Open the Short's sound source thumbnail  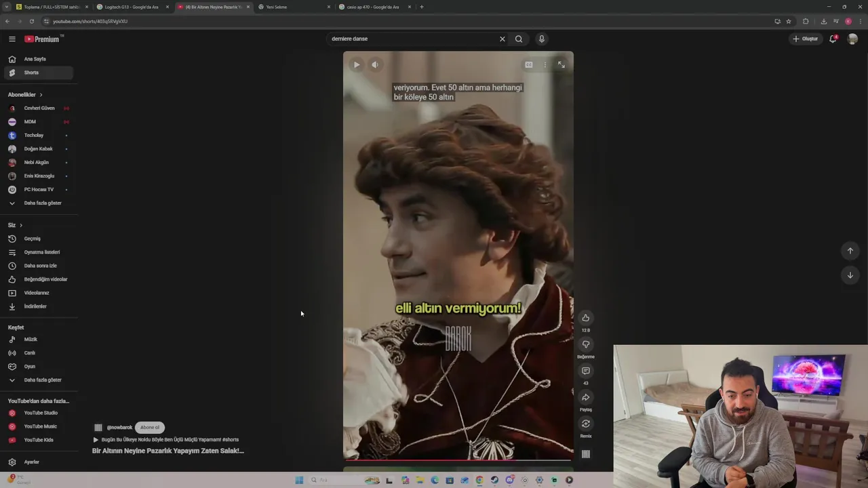(x=586, y=454)
